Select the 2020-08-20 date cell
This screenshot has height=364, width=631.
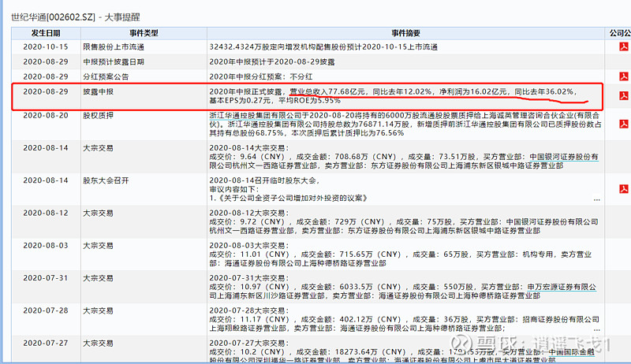tap(46, 124)
